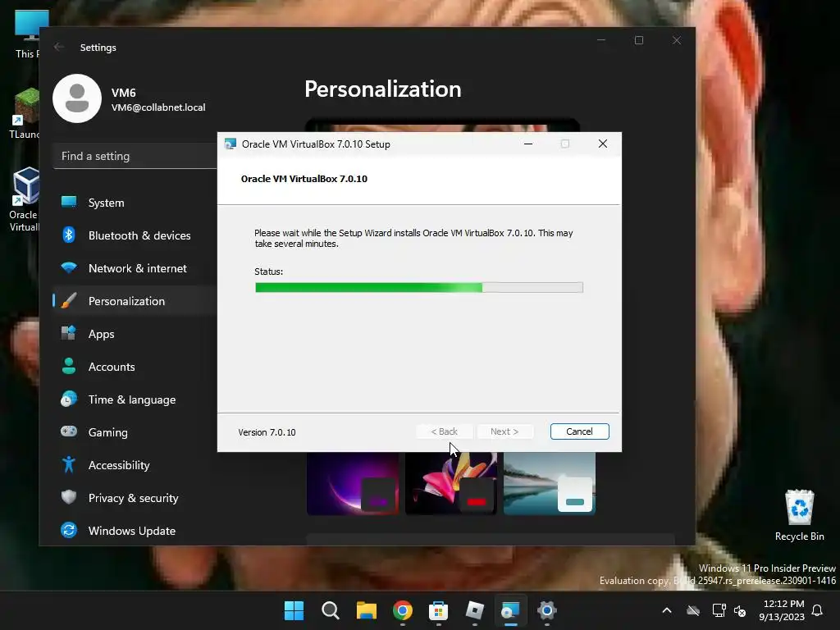The height and width of the screenshot is (630, 840).
Task: Select the flower bloom theme thumbnail
Action: (451, 483)
